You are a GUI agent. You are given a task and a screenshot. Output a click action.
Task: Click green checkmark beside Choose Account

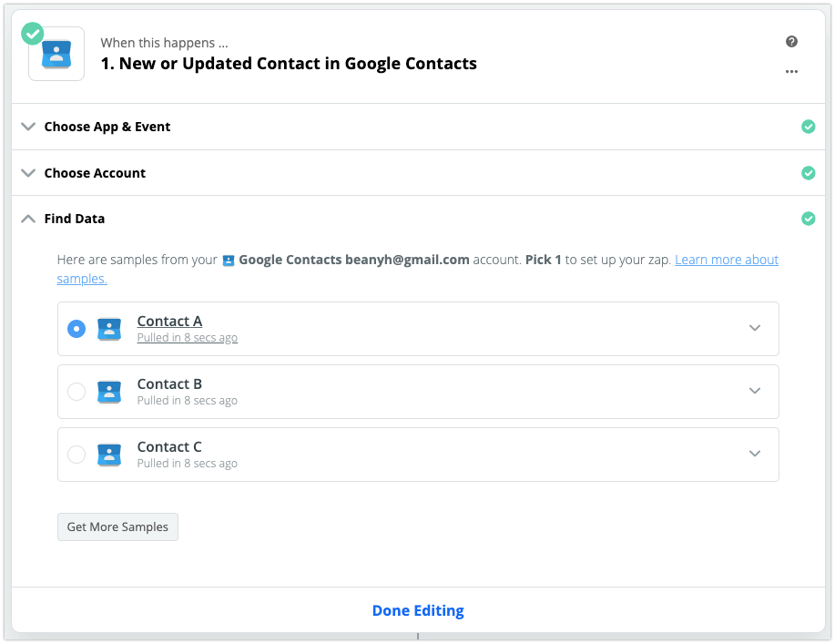808,173
